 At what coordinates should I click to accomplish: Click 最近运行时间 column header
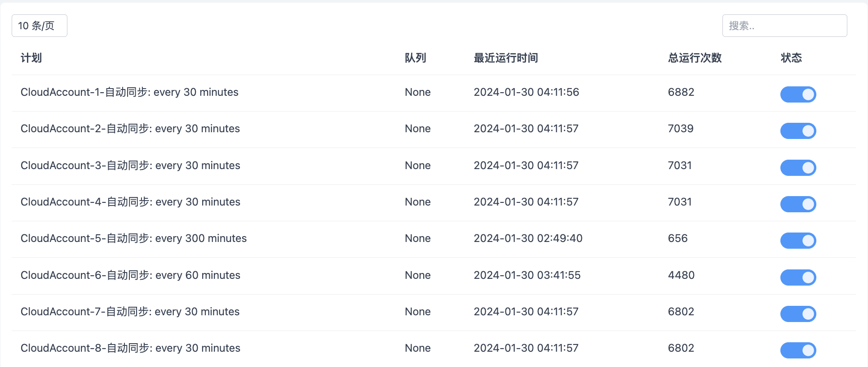click(x=505, y=58)
